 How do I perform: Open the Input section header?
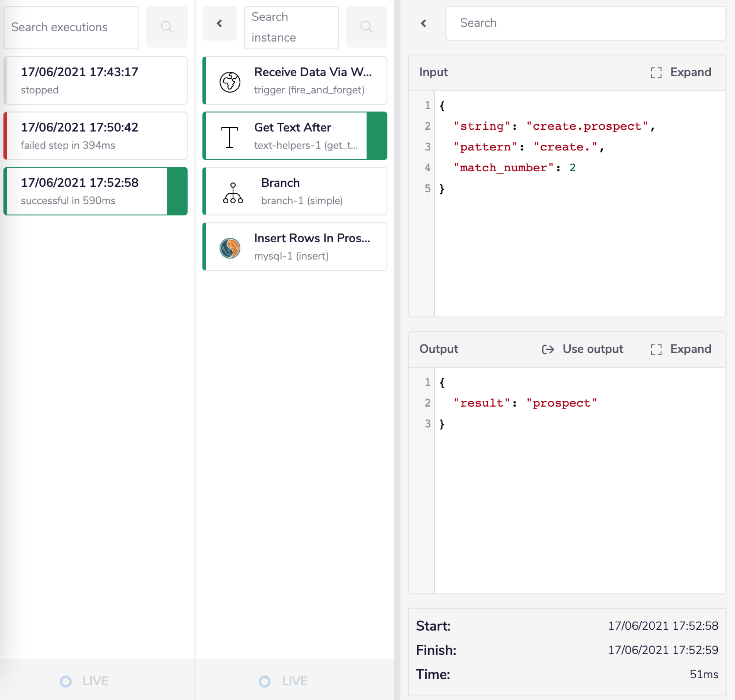433,72
